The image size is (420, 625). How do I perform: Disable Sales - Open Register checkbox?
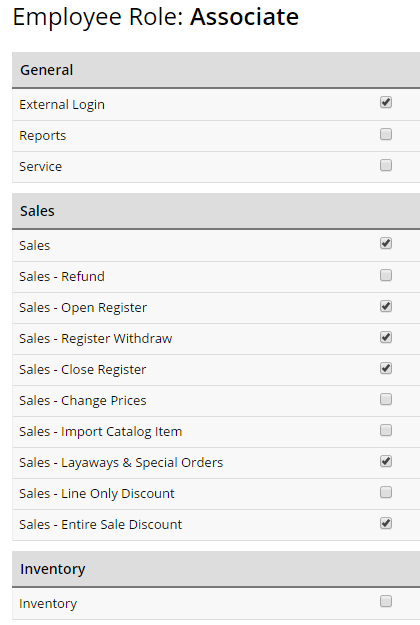click(x=386, y=306)
